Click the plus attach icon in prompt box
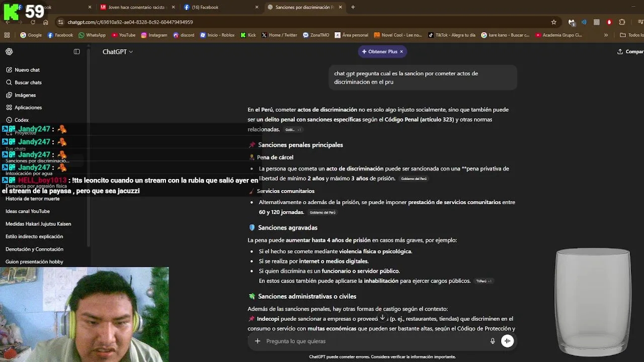Viewport: 644px width, 362px height. tap(257, 341)
